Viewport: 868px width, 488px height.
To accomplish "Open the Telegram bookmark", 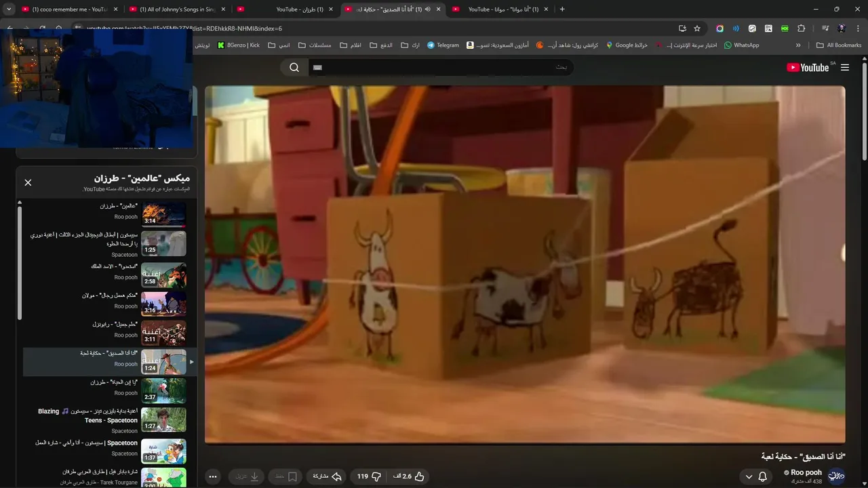I will click(x=443, y=45).
